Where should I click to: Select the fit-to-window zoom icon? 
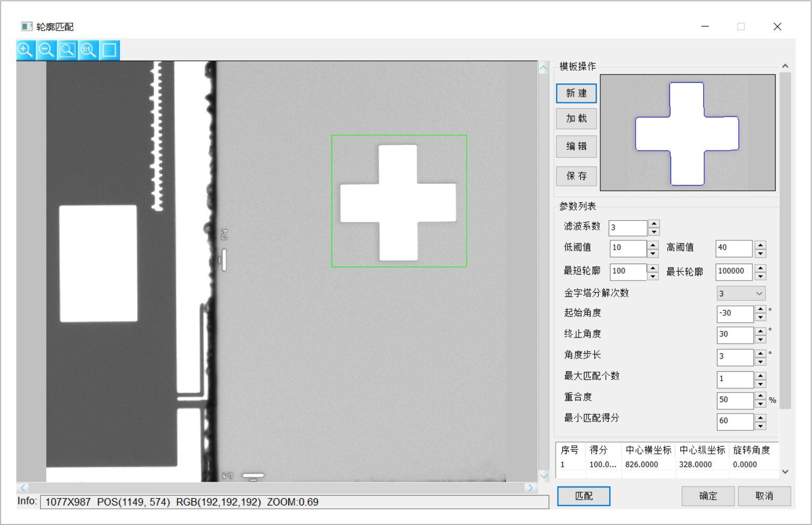67,50
